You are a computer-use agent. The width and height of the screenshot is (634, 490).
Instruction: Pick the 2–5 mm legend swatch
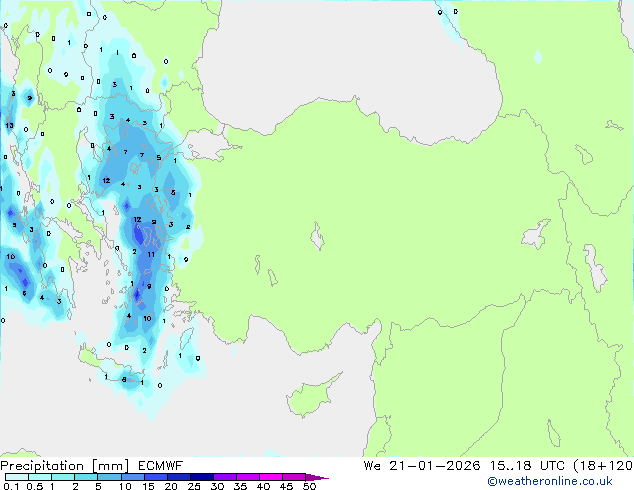pos(86,477)
